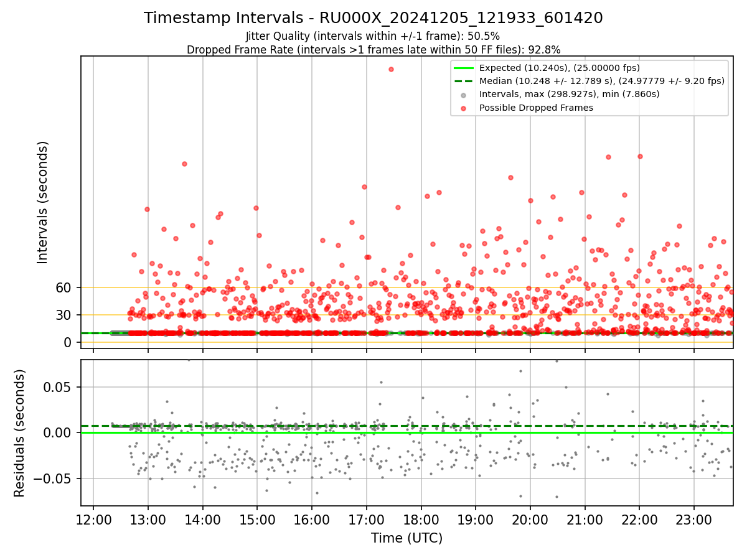Click the 'Time (UTC)' x-axis label
Image resolution: width=747 pixels, height=560 pixels.
pyautogui.click(x=406, y=538)
